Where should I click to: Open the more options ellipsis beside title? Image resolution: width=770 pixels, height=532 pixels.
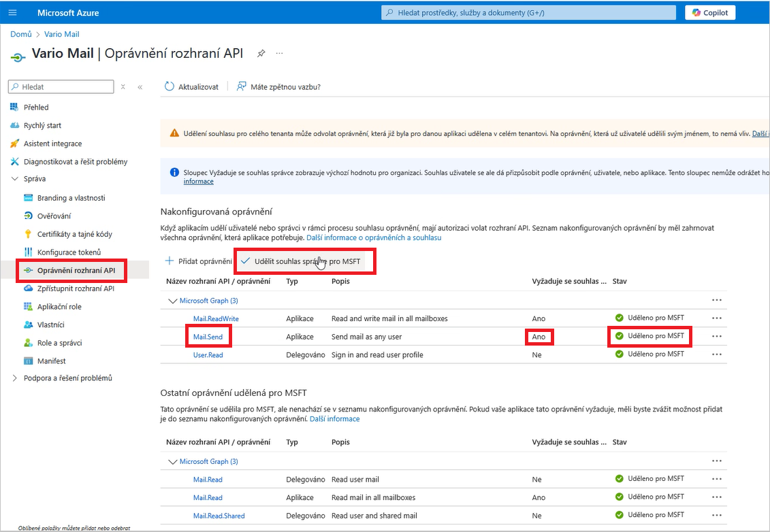coord(279,53)
